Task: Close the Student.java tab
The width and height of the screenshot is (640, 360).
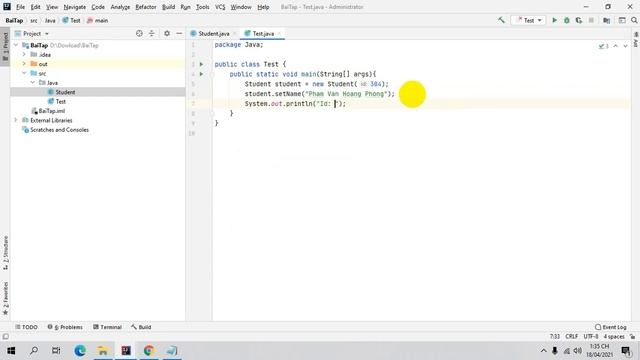Action: (x=235, y=33)
